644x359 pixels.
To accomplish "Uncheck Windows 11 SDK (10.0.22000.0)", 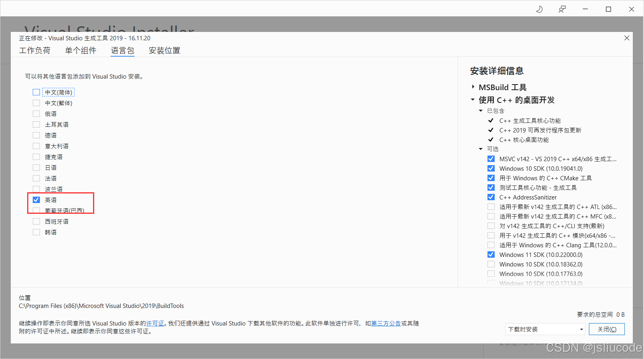I will click(491, 254).
